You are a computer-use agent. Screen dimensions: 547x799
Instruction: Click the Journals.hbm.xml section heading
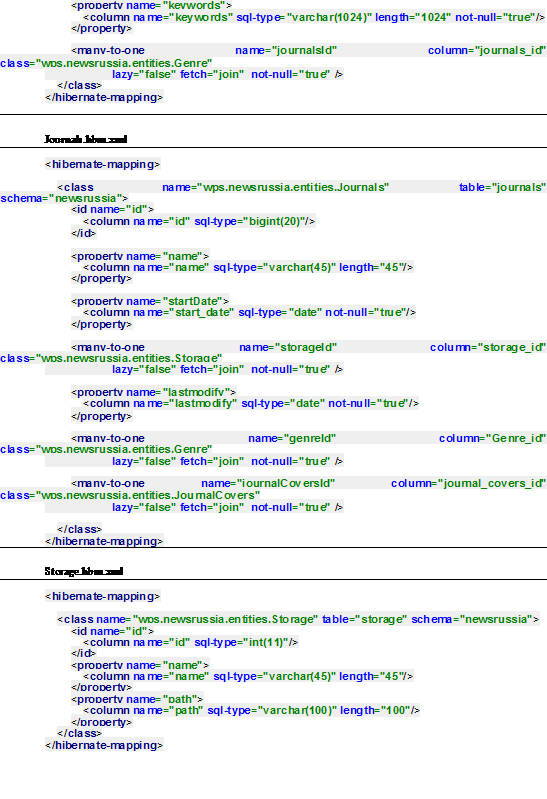pos(86,139)
